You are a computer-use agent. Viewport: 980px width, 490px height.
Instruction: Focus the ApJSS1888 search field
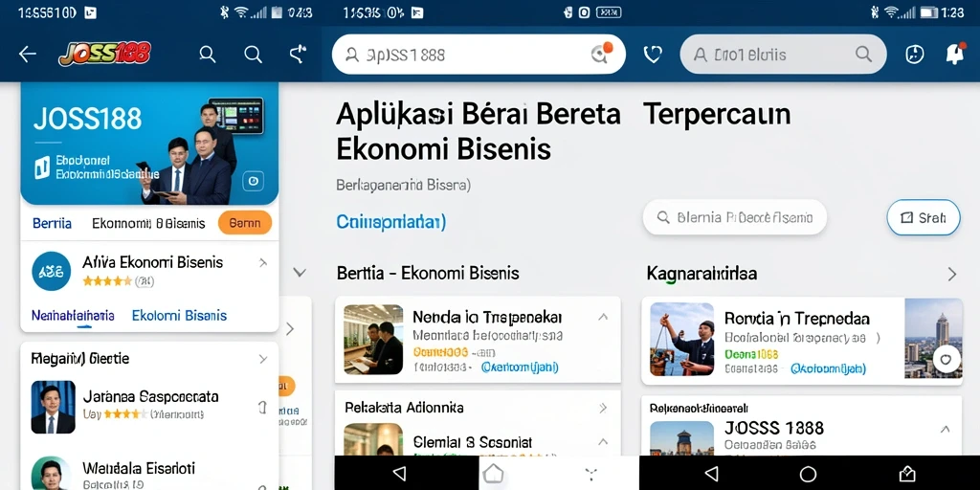tap(479, 55)
